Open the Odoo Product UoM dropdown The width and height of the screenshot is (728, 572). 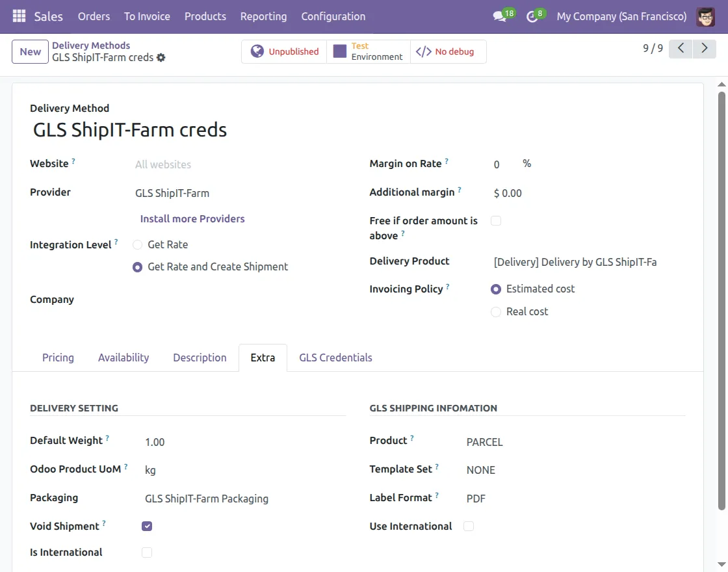[x=244, y=471]
